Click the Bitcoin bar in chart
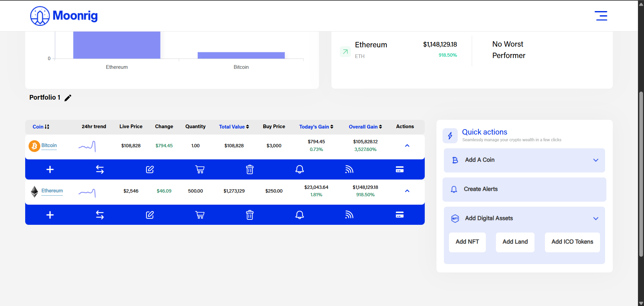This screenshot has width=644, height=306. [241, 55]
